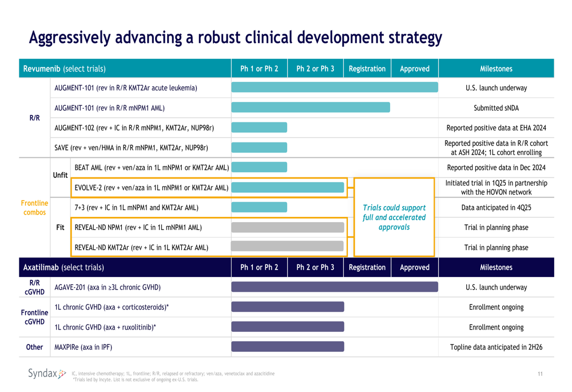Select the '7+3 (rev + IC ...)' trial name
Image resolution: width=572 pixels, height=392 pixels.
tap(137, 207)
